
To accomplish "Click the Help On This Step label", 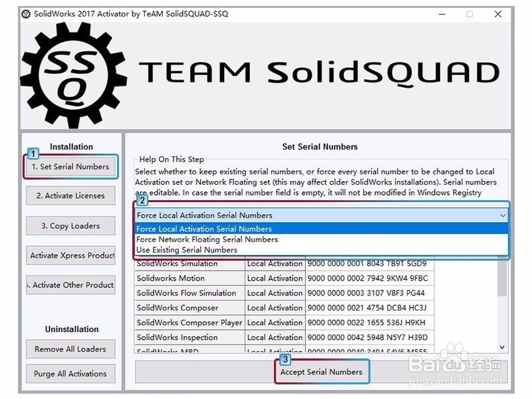I will 172,159.
